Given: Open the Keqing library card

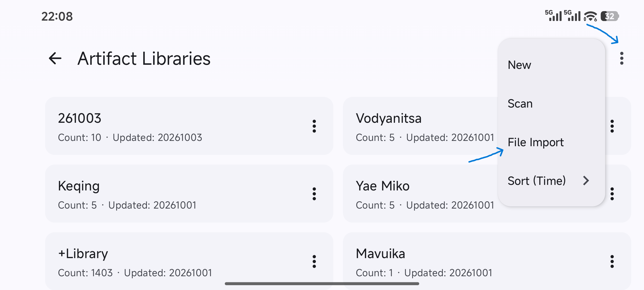Looking at the screenshot, I should point(189,193).
